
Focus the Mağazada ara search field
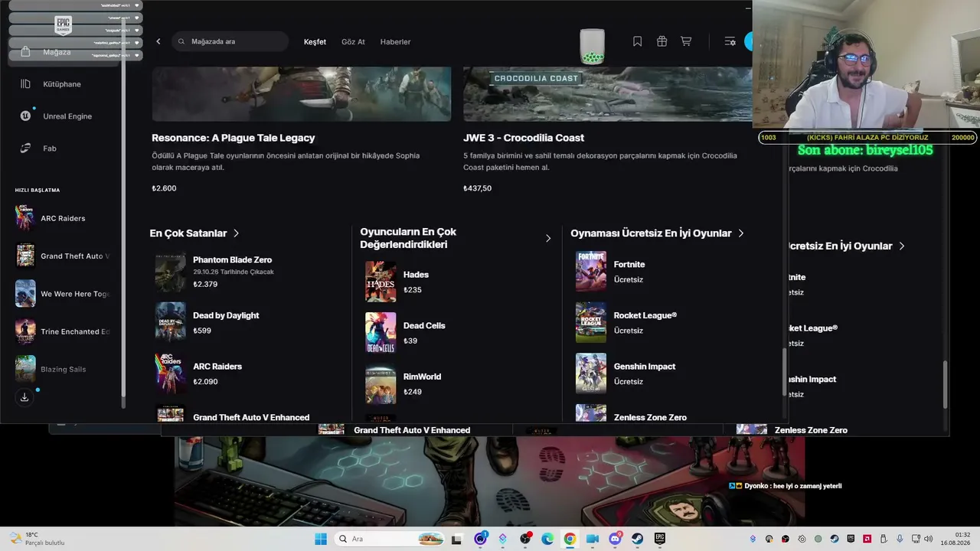230,41
